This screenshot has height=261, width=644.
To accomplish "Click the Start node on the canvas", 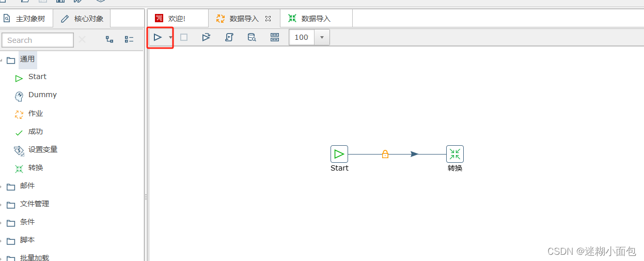I will [339, 154].
